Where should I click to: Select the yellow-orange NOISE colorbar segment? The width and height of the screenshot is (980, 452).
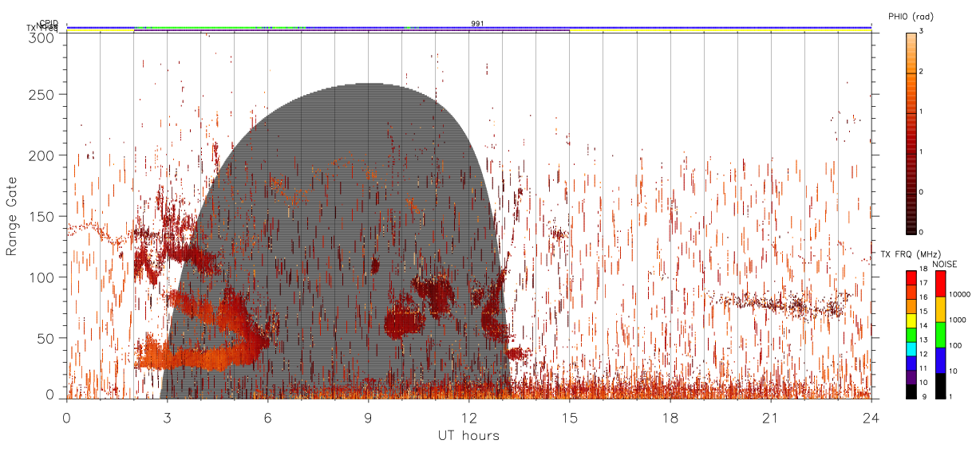pyautogui.click(x=940, y=309)
